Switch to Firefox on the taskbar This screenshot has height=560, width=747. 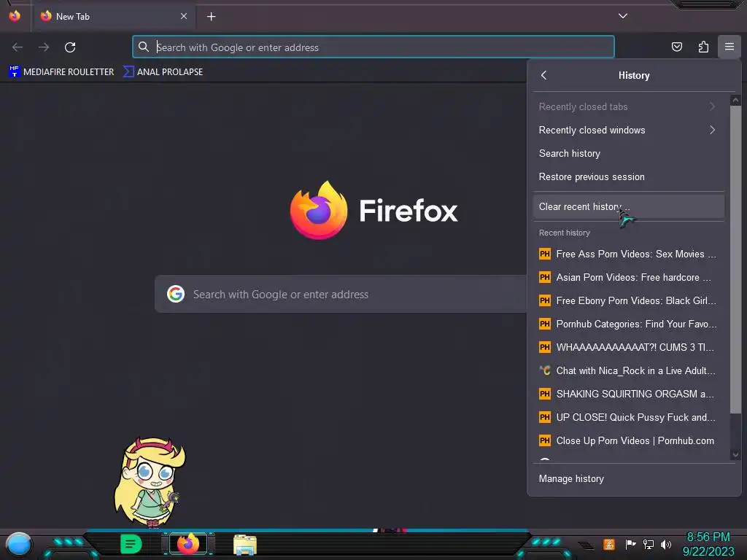pos(188,544)
